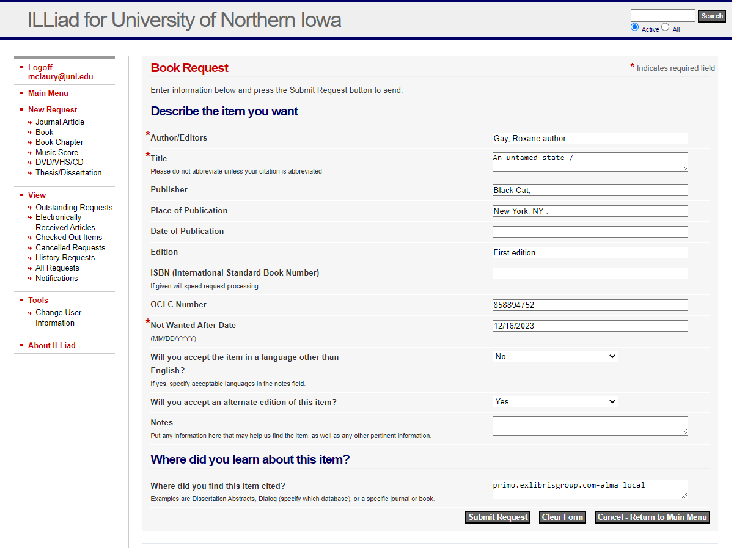View Outstanding Requests

point(74,207)
